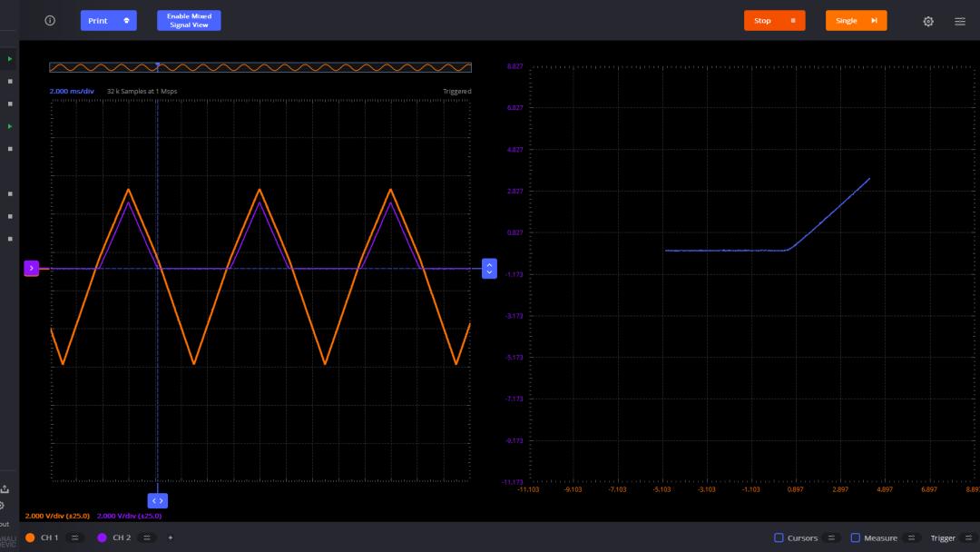Click Enable Mixed Signal View button
The height and width of the screenshot is (552, 980).
(x=189, y=21)
